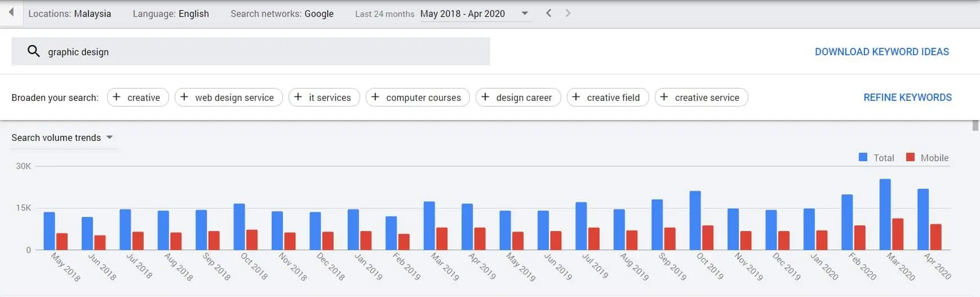
Task: Click the graphic design search field
Action: point(251,51)
